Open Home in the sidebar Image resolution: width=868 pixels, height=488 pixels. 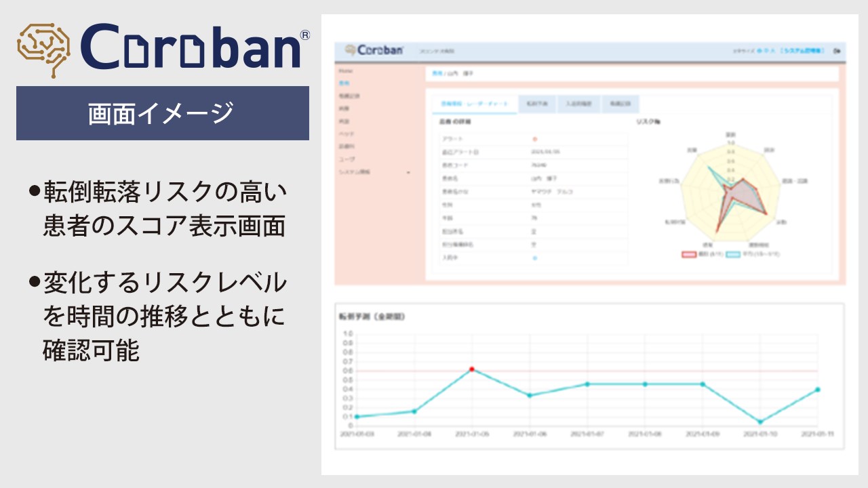pyautogui.click(x=345, y=70)
